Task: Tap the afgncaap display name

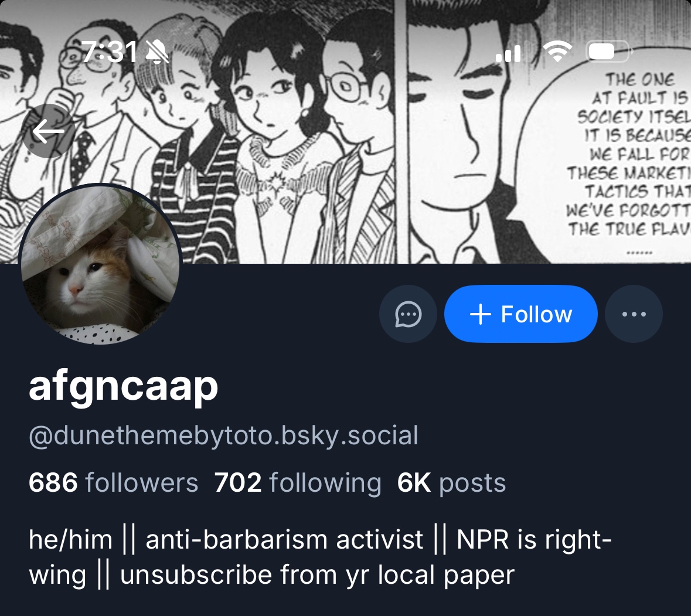Action: click(123, 386)
